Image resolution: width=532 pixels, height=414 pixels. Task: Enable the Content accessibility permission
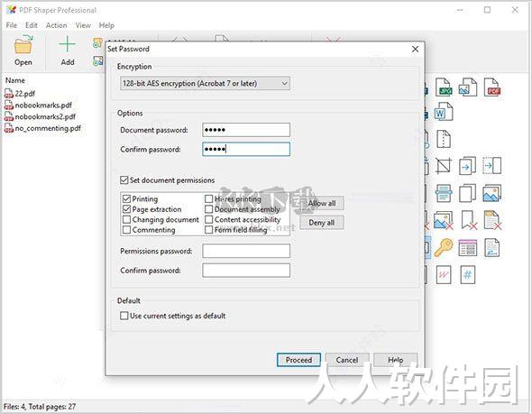(x=208, y=219)
